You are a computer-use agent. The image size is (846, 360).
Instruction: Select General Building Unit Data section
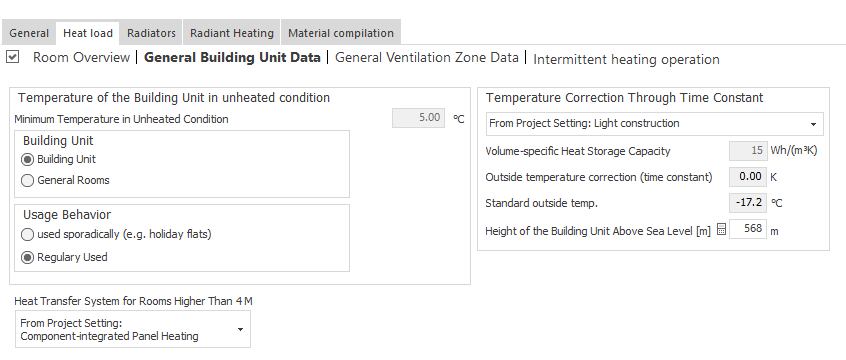(232, 57)
